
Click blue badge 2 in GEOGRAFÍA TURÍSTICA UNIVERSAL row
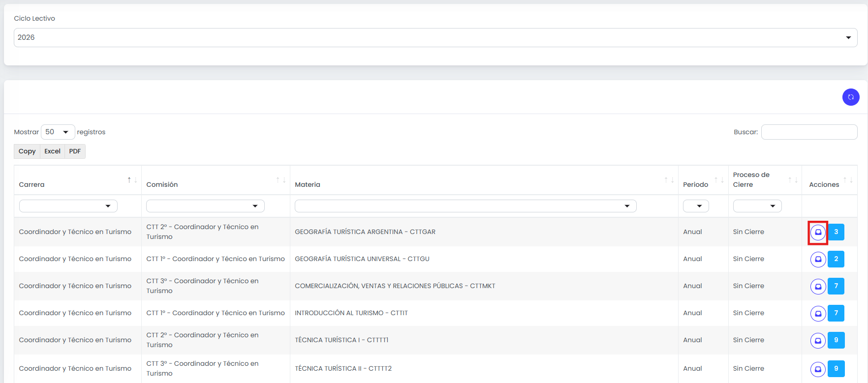point(836,259)
